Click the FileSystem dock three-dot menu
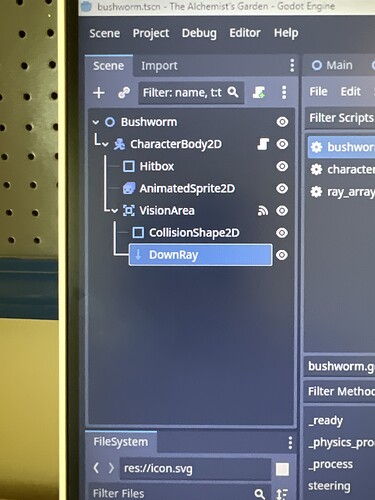This screenshot has width=375, height=500. tap(290, 443)
